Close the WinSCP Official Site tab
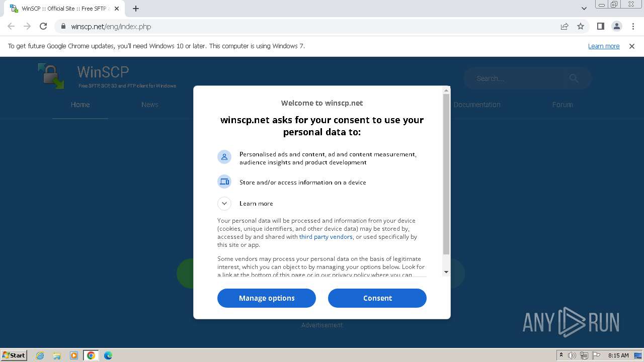The width and height of the screenshot is (644, 362). pyautogui.click(x=117, y=9)
